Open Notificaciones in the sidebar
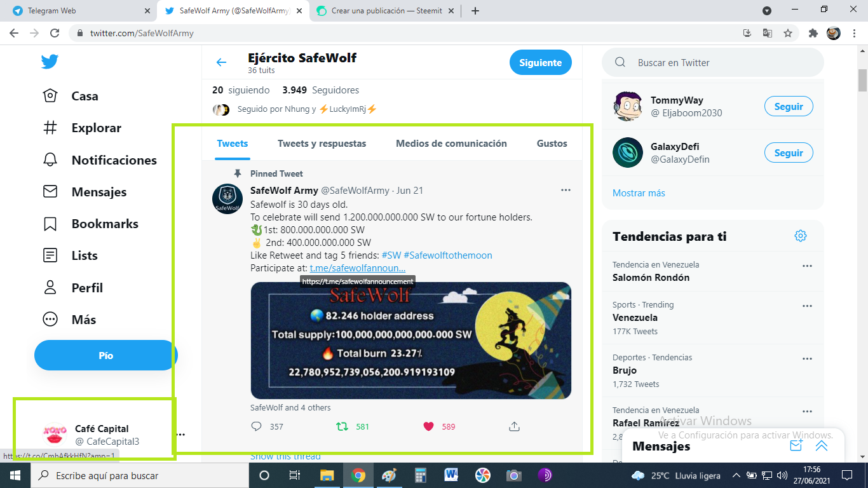Viewport: 868px width, 488px height. [x=100, y=160]
